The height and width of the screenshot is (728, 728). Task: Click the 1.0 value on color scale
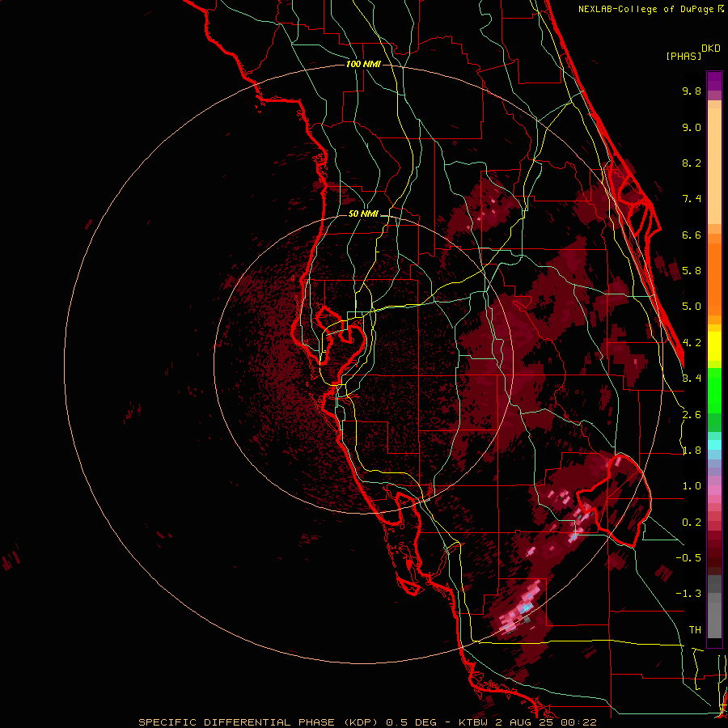(x=692, y=486)
